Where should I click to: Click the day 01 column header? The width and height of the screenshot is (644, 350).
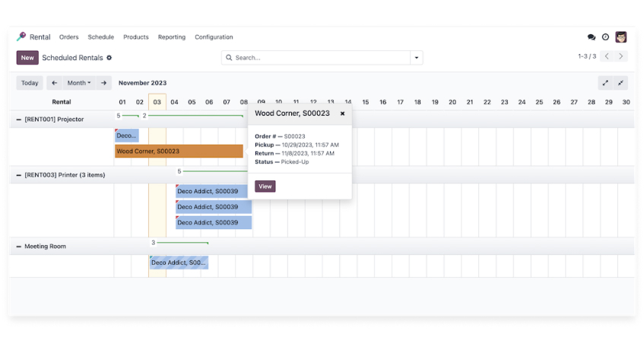point(122,102)
